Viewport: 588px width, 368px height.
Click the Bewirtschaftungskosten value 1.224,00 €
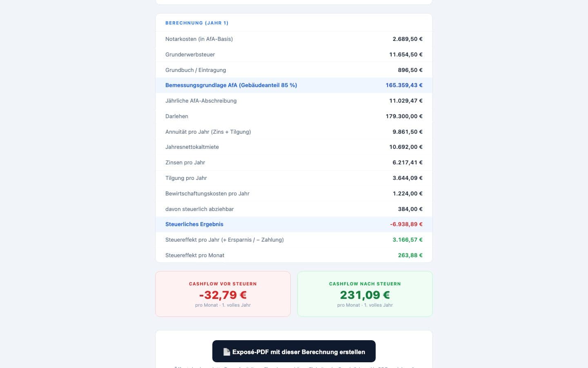(408, 193)
